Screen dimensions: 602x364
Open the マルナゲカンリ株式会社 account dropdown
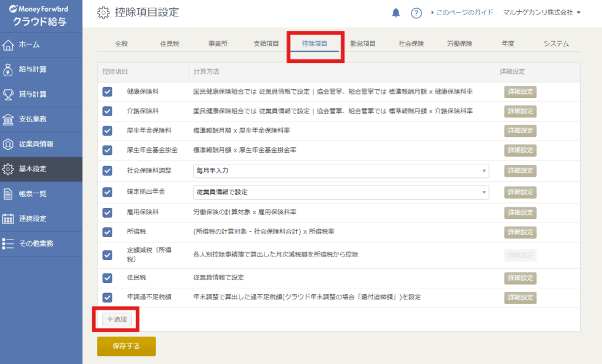[x=541, y=13]
